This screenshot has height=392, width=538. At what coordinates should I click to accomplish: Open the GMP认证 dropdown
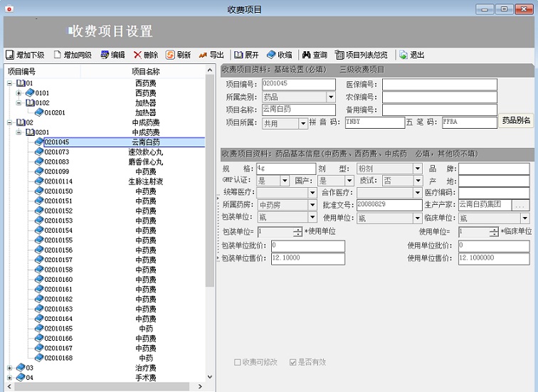click(x=285, y=181)
